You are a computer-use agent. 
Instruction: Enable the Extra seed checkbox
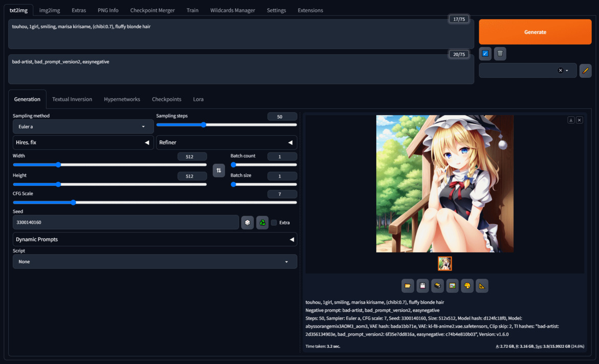(274, 223)
